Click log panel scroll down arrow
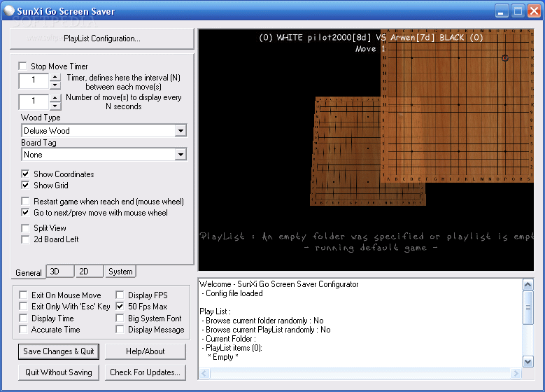545x392 pixels. pyautogui.click(x=528, y=362)
